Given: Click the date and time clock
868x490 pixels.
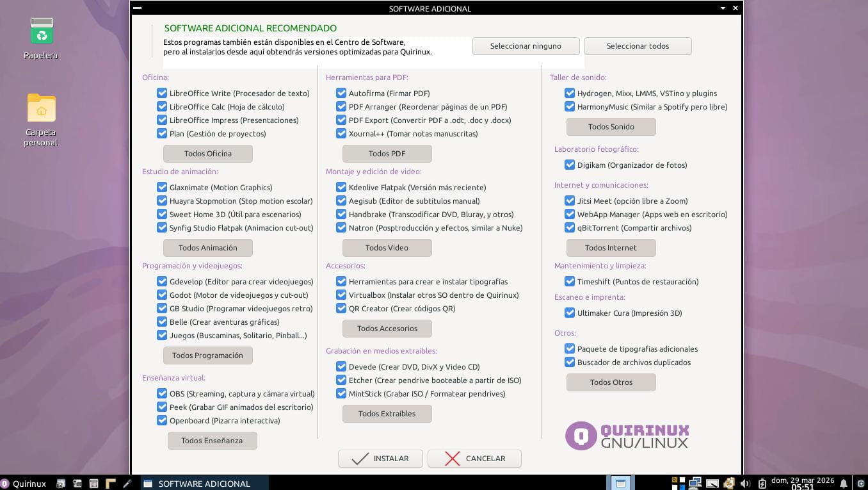Looking at the screenshot, I should click(803, 484).
